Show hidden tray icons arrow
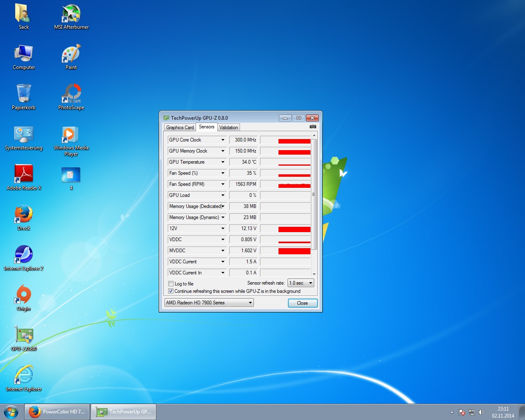Screen dimensions: 525x420 452,412
